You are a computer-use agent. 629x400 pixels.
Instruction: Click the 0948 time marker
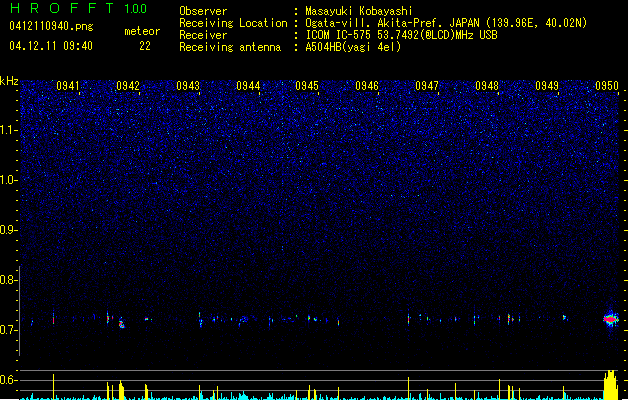[x=487, y=85]
